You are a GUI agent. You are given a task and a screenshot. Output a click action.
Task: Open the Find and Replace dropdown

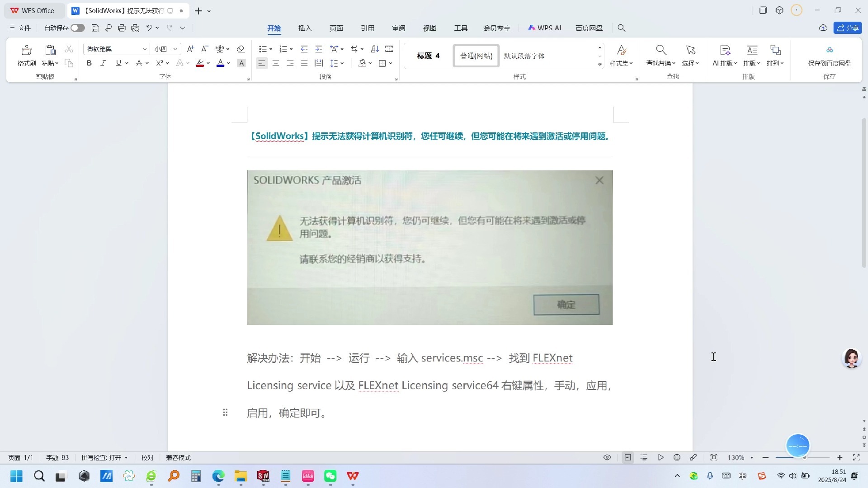click(661, 63)
